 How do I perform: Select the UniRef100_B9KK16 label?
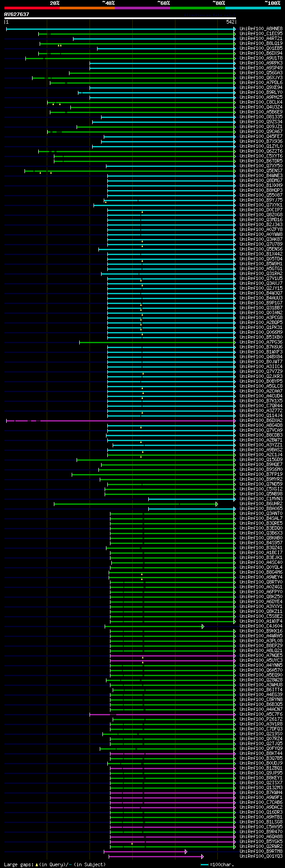click(261, 631)
